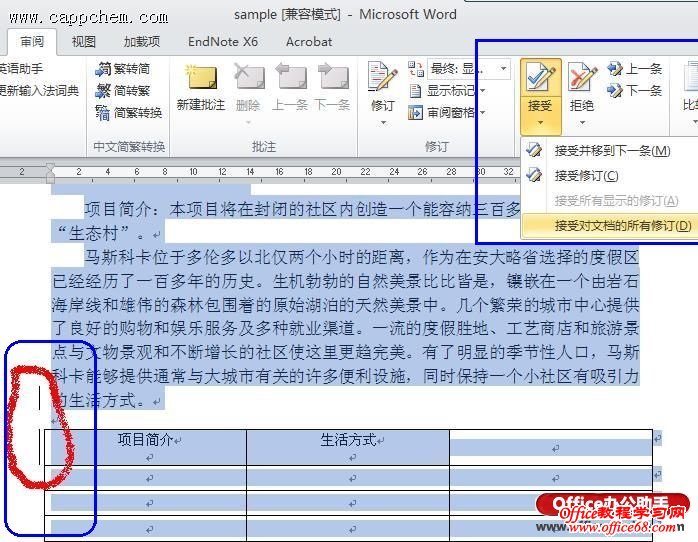The height and width of the screenshot is (542, 698).
Task: Click the Delete comment (删除) icon
Action: point(248,77)
